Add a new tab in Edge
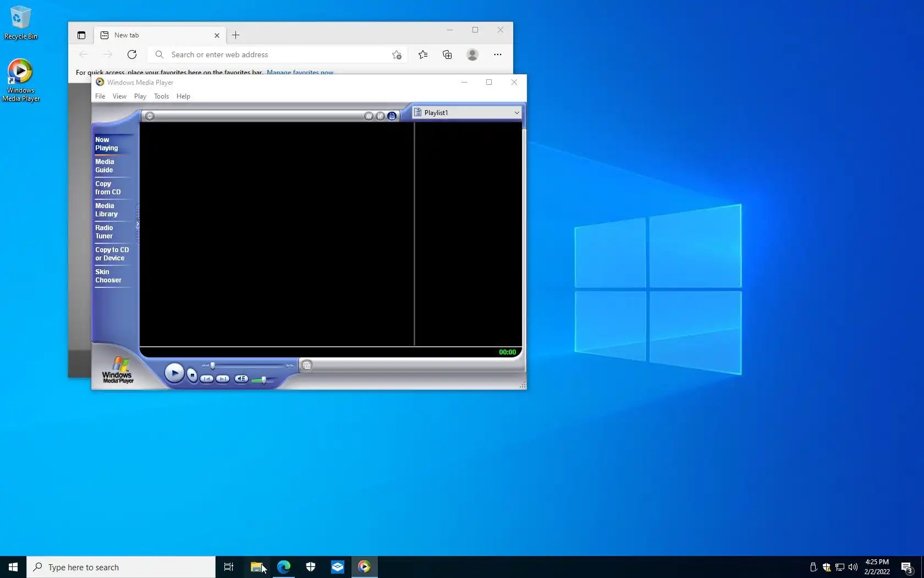Screen dimensions: 924x578 point(235,35)
